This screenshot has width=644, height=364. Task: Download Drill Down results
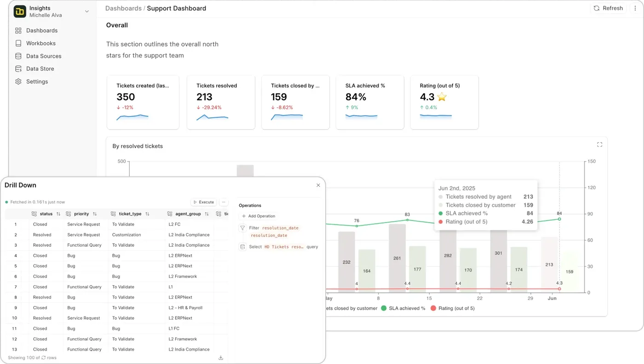(x=221, y=358)
